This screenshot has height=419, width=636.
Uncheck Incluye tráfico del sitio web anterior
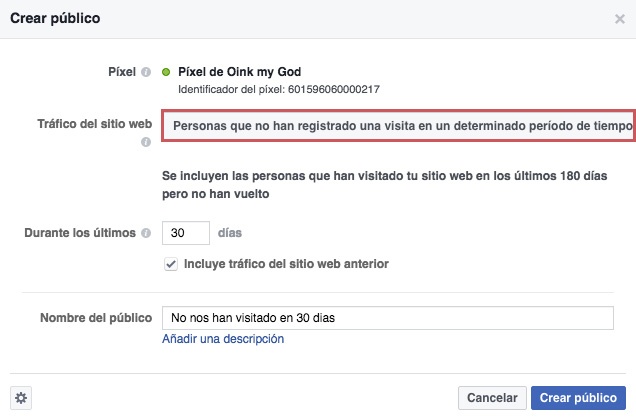(x=171, y=264)
